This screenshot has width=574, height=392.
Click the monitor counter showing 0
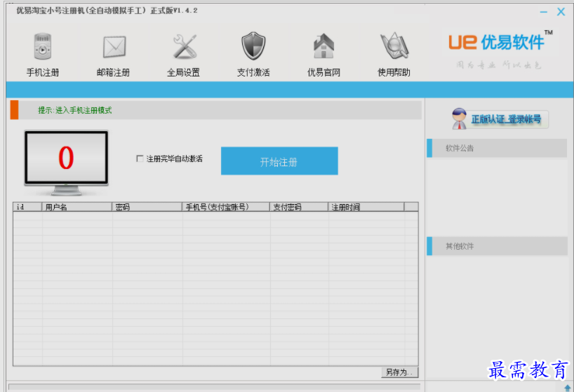[x=66, y=163]
